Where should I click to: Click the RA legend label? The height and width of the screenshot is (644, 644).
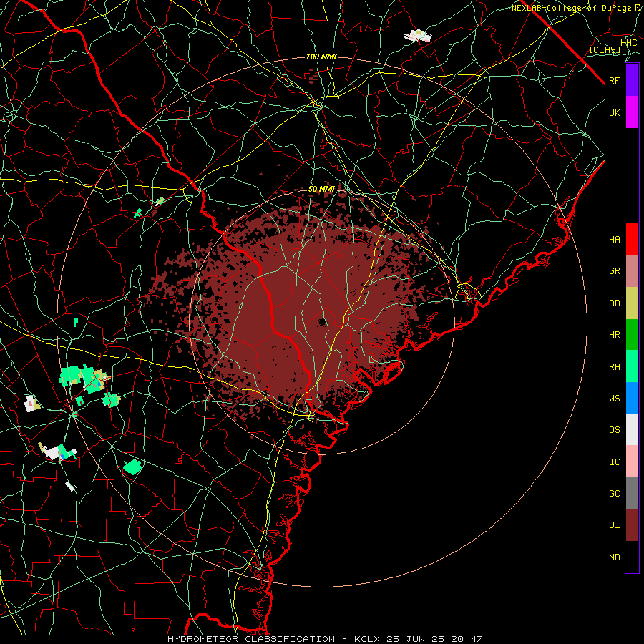(x=615, y=366)
